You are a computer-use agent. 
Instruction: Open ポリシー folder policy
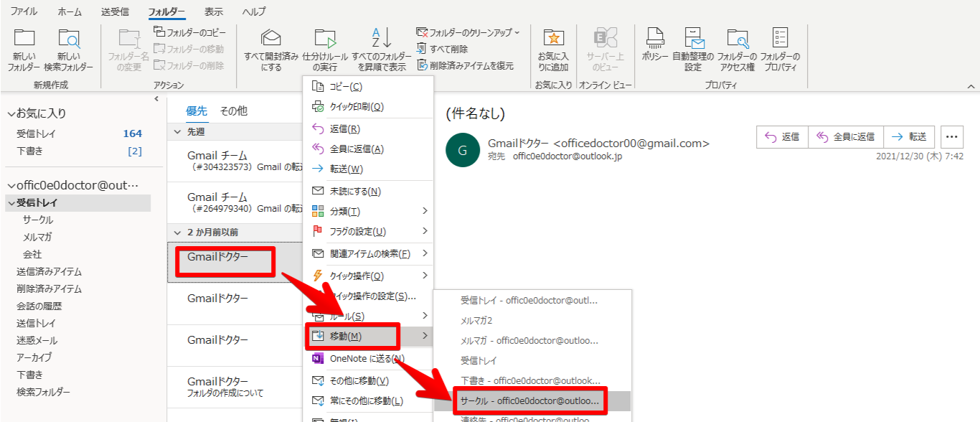tap(654, 45)
